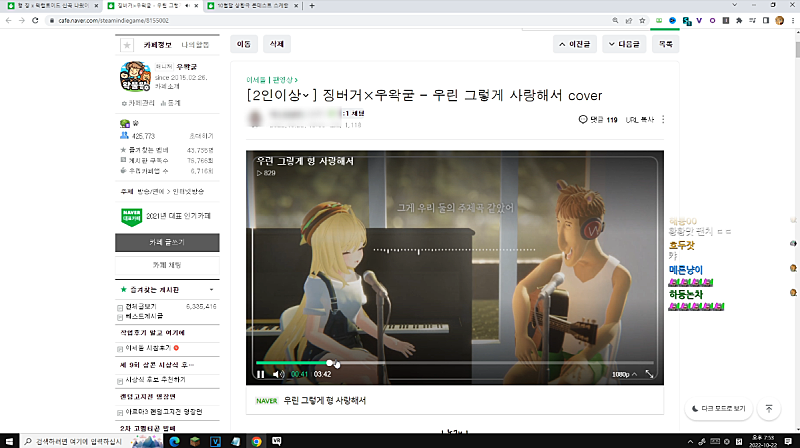This screenshot has height=448, width=800.
Task: Open the cafe profile image
Action: [135, 77]
